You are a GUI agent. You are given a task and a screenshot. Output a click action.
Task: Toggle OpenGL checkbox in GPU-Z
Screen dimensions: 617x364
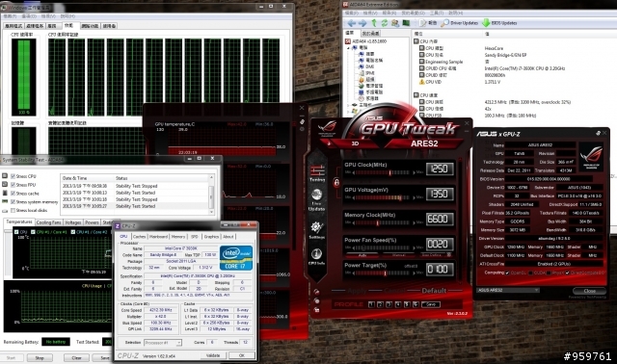[x=507, y=273]
